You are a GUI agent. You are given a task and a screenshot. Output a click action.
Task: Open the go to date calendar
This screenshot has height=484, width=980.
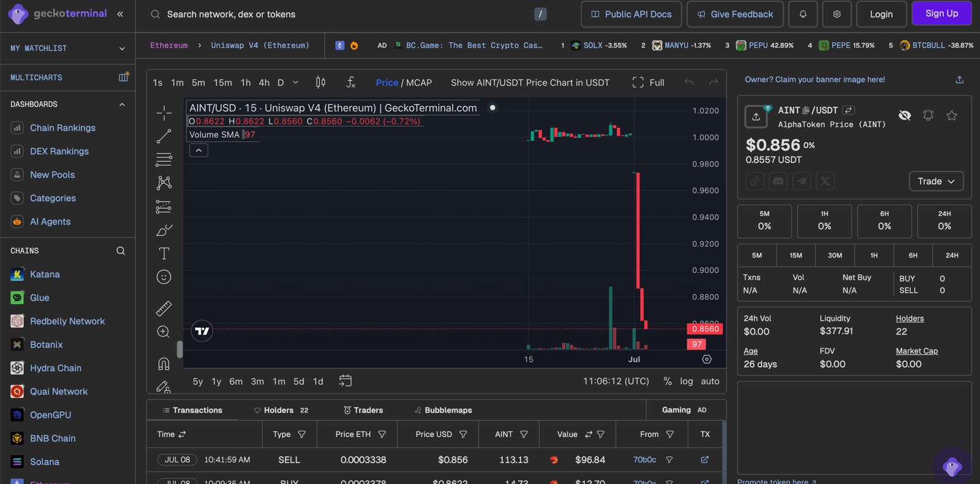345,381
